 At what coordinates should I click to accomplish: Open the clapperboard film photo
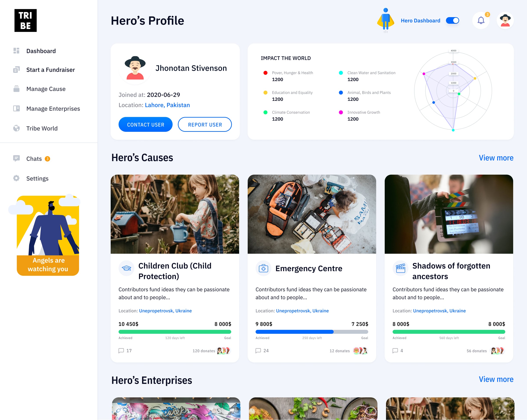[x=449, y=214]
